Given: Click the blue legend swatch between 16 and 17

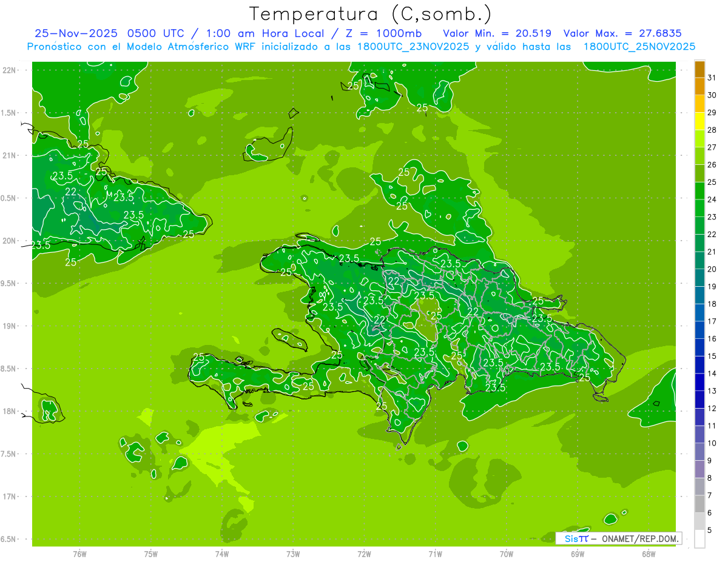Looking at the screenshot, I should pos(699,330).
